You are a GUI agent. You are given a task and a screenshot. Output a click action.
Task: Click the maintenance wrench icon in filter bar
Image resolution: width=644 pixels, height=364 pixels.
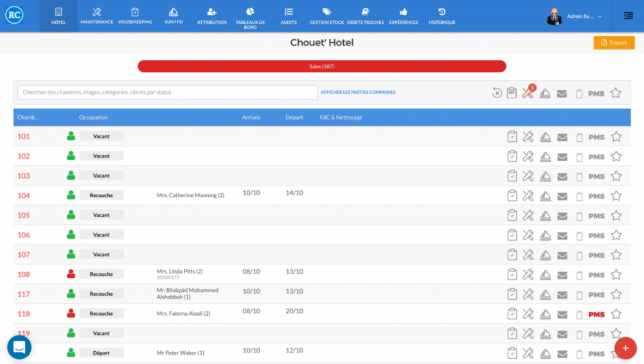click(528, 93)
